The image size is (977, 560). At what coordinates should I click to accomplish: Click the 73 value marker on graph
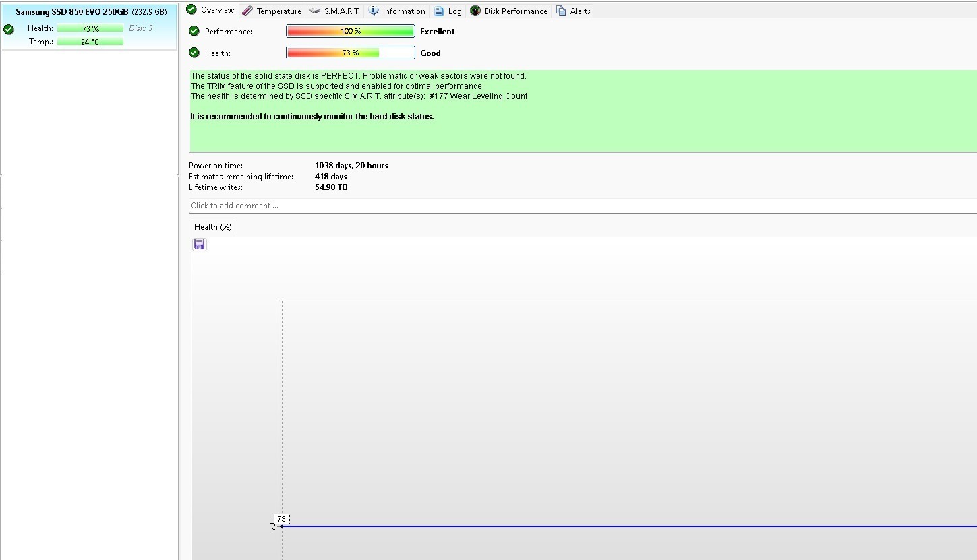(282, 519)
